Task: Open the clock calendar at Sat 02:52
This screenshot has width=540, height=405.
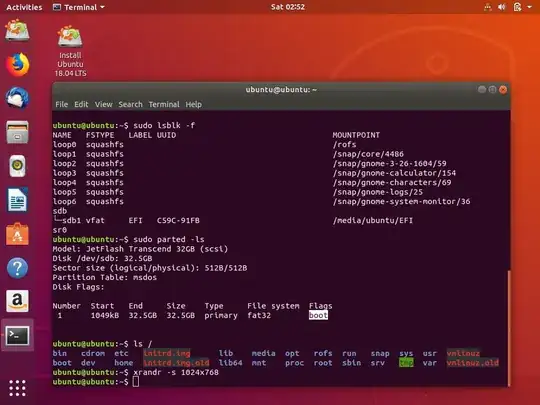Action: (x=288, y=7)
